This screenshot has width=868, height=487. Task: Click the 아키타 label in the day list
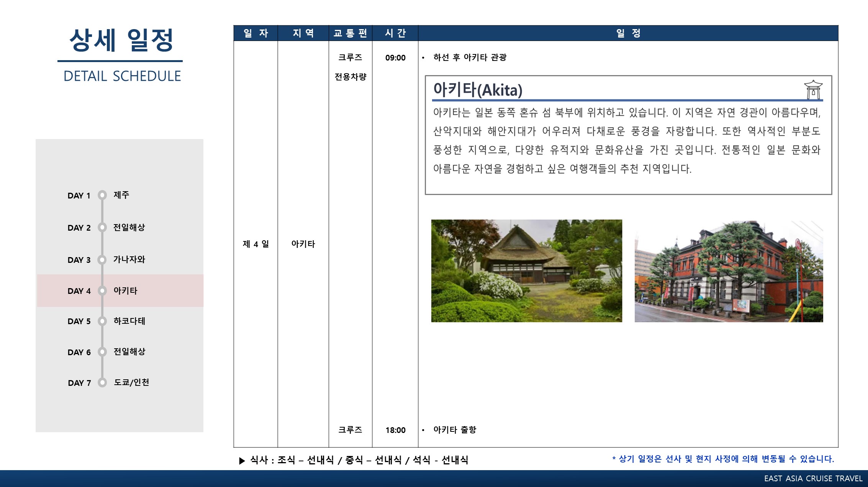125,291
